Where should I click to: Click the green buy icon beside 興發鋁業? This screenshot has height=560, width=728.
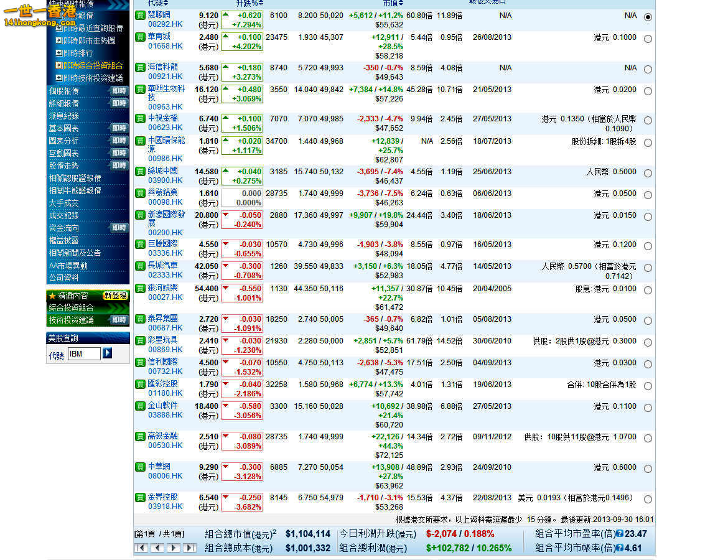click(140, 193)
